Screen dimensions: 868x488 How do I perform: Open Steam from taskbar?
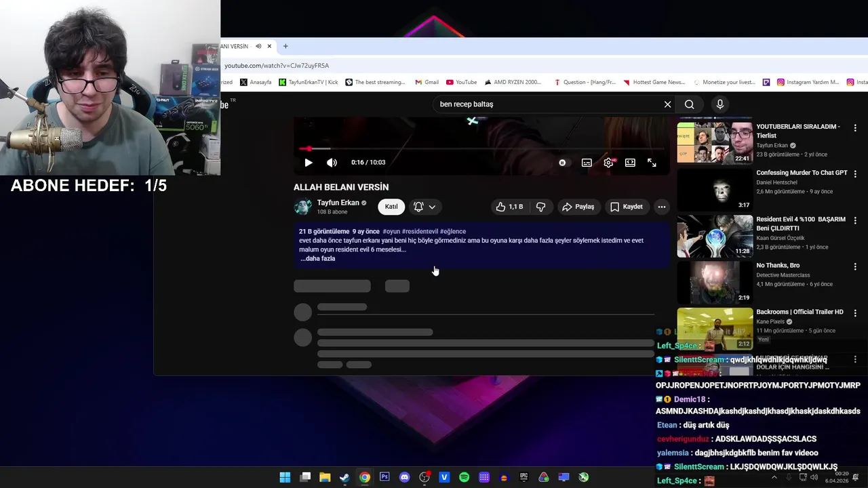pos(344,477)
